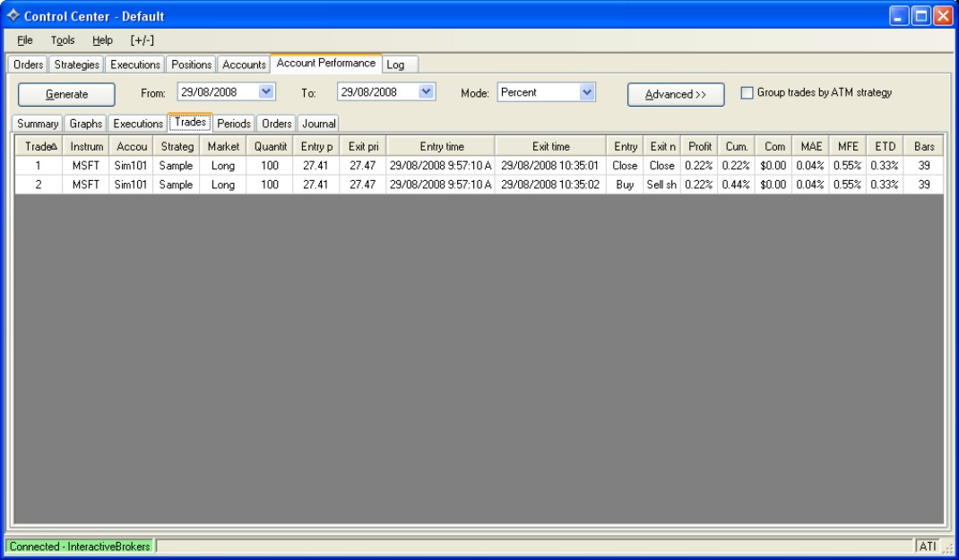Switch to the Strategies tab

(76, 65)
